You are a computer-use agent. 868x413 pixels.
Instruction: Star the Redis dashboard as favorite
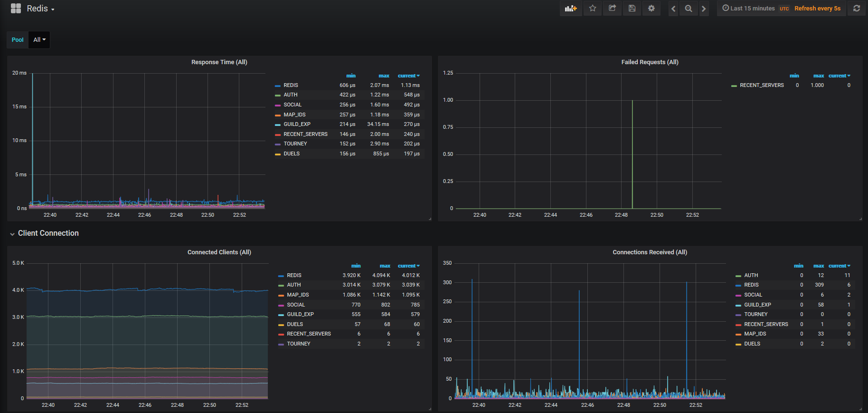593,9
